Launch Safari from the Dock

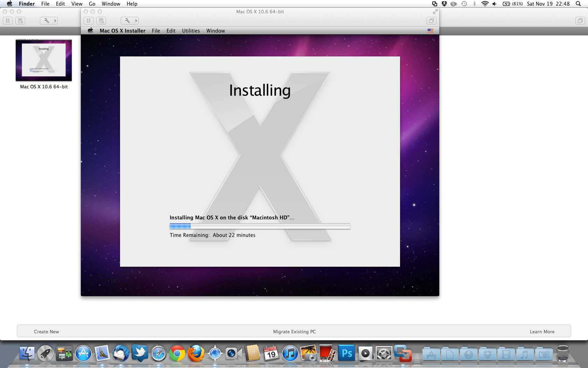pyautogui.click(x=159, y=353)
